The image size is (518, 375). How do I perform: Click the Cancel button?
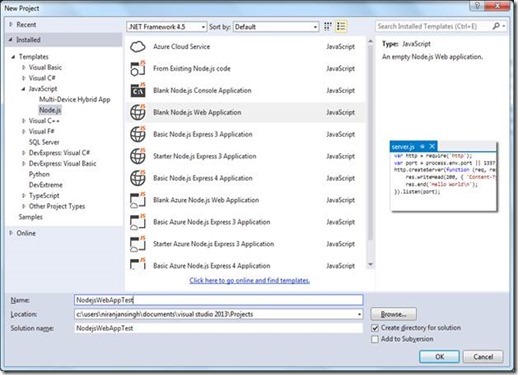pyautogui.click(x=483, y=357)
